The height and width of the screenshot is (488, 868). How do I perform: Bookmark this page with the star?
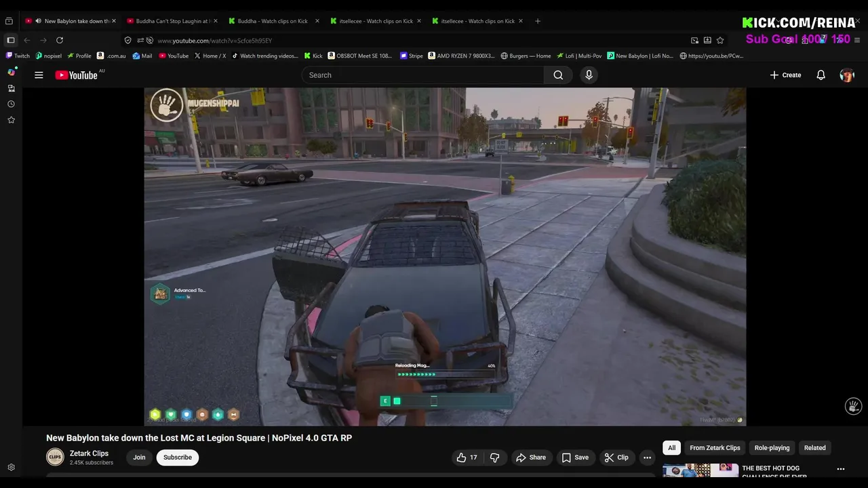(x=720, y=41)
